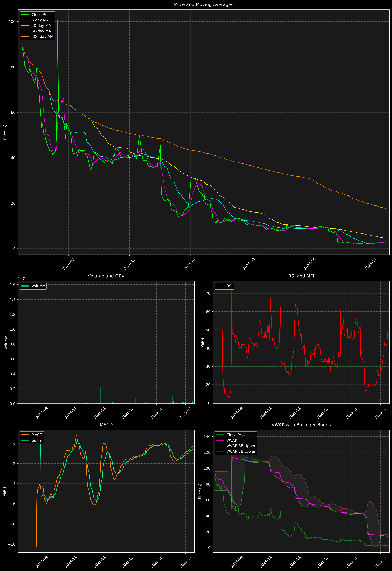Click the 'Volume' y-axis label

coord(6,342)
